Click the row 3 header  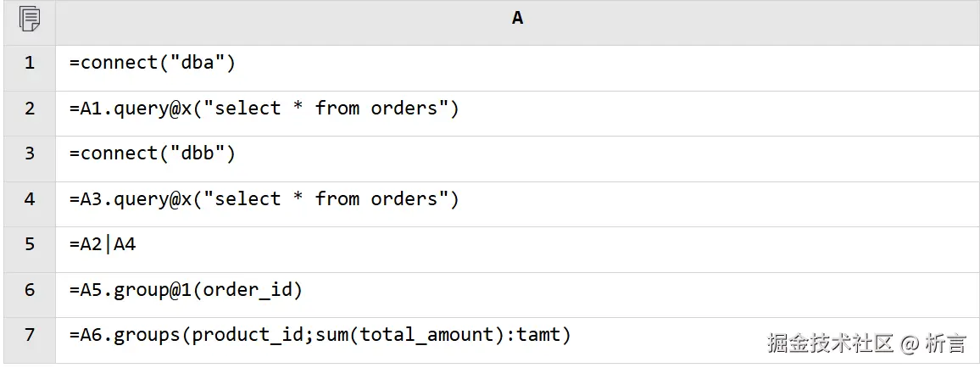click(x=30, y=153)
